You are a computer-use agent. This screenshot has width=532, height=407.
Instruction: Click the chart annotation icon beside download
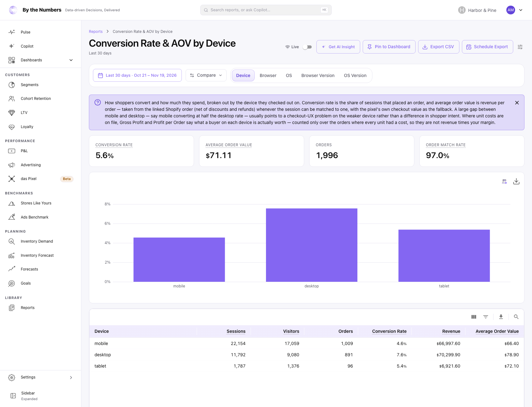pyautogui.click(x=504, y=181)
